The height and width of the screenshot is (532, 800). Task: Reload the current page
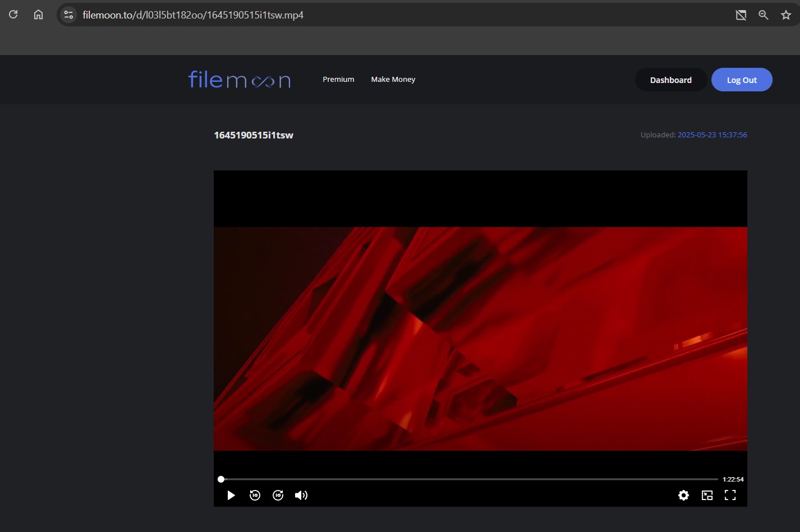[x=13, y=15]
